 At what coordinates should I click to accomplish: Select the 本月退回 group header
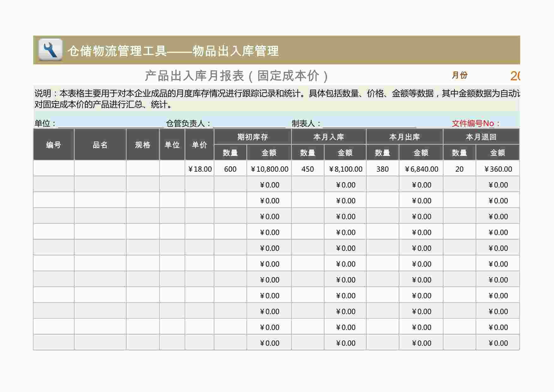481,137
